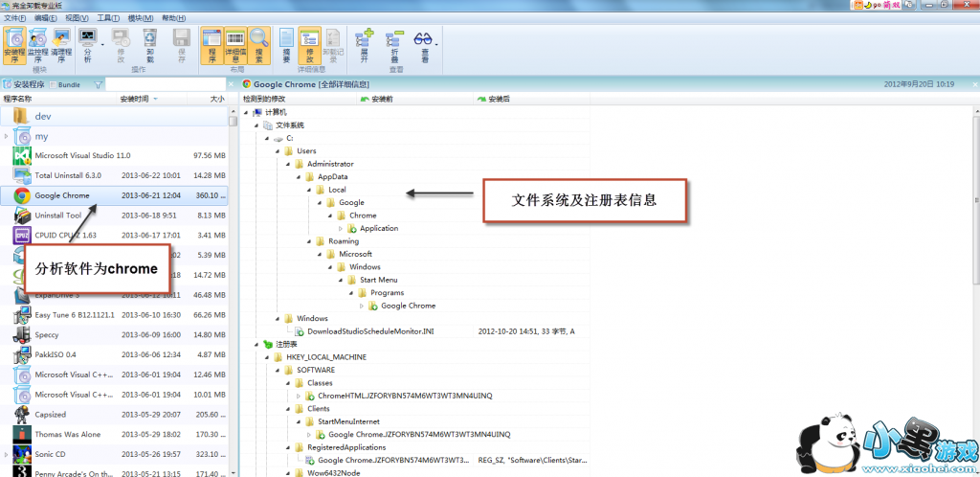Select the Roaming folder

(x=344, y=241)
